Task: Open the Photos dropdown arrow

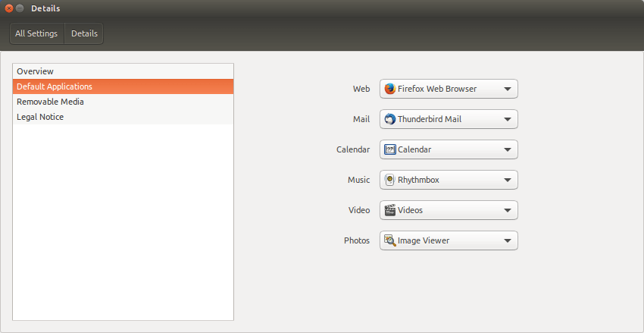Action: point(507,241)
